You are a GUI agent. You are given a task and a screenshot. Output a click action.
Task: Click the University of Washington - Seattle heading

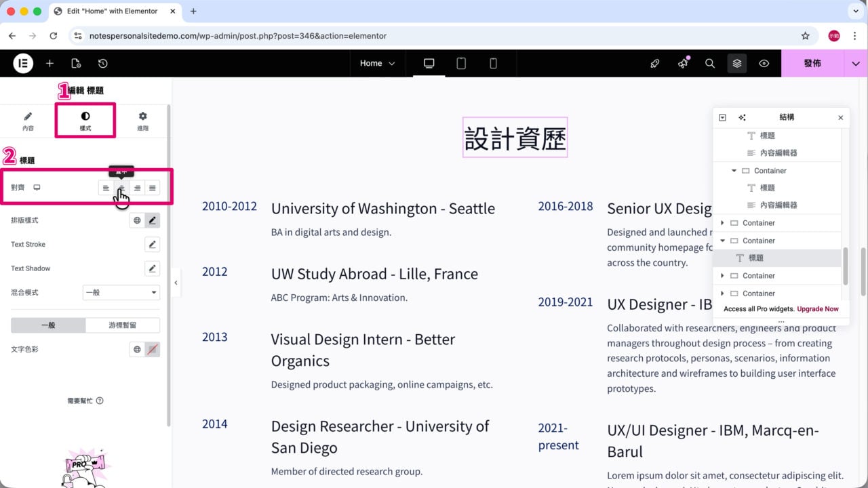click(x=383, y=208)
